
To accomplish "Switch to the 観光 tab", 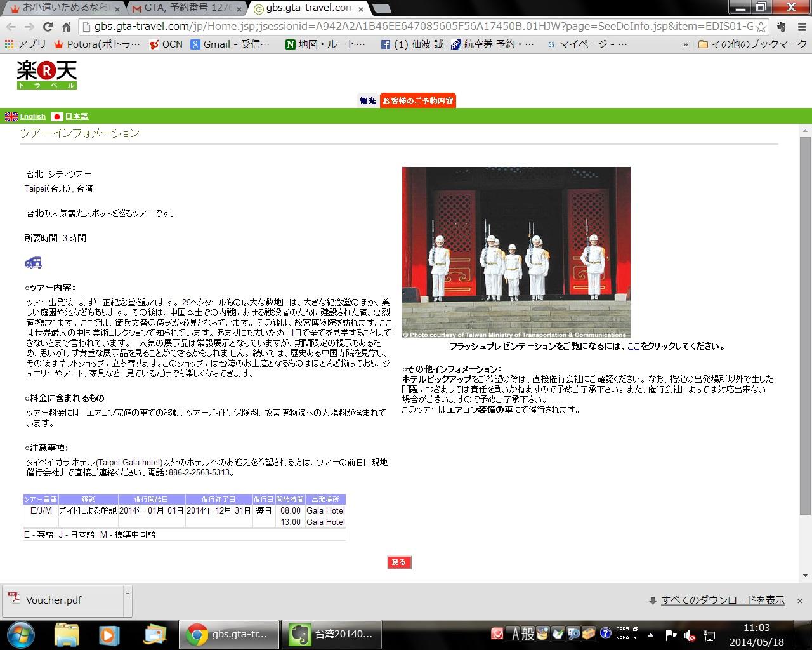I will point(368,101).
